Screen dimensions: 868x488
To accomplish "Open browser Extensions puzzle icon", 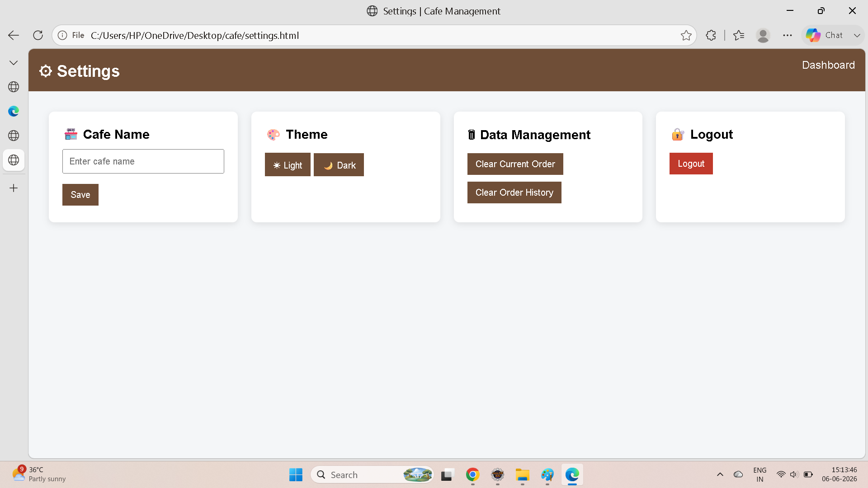I will [711, 35].
